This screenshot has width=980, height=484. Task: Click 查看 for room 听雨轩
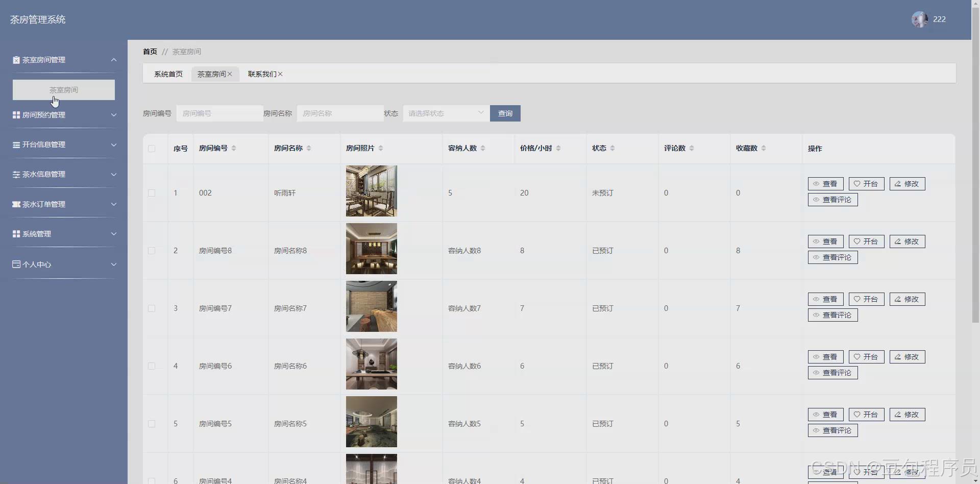826,184
